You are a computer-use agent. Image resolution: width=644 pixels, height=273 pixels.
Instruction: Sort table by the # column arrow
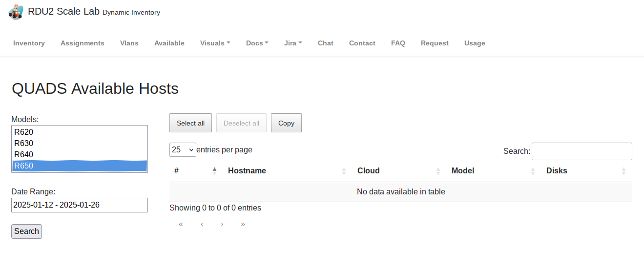(214, 170)
